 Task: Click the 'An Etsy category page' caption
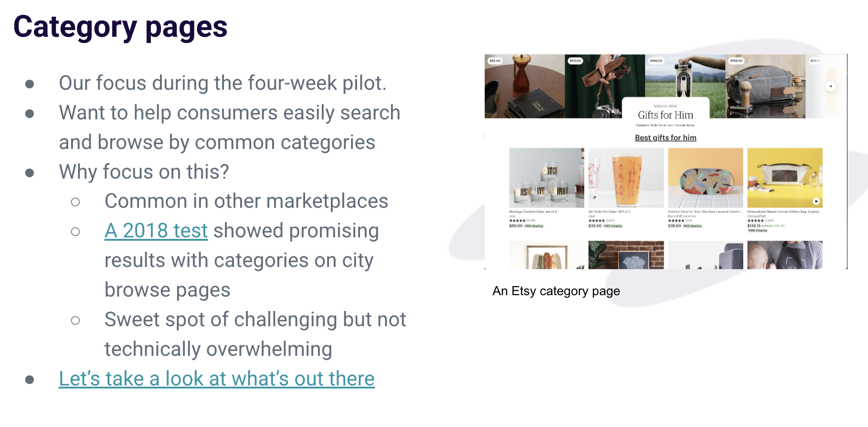pyautogui.click(x=556, y=291)
